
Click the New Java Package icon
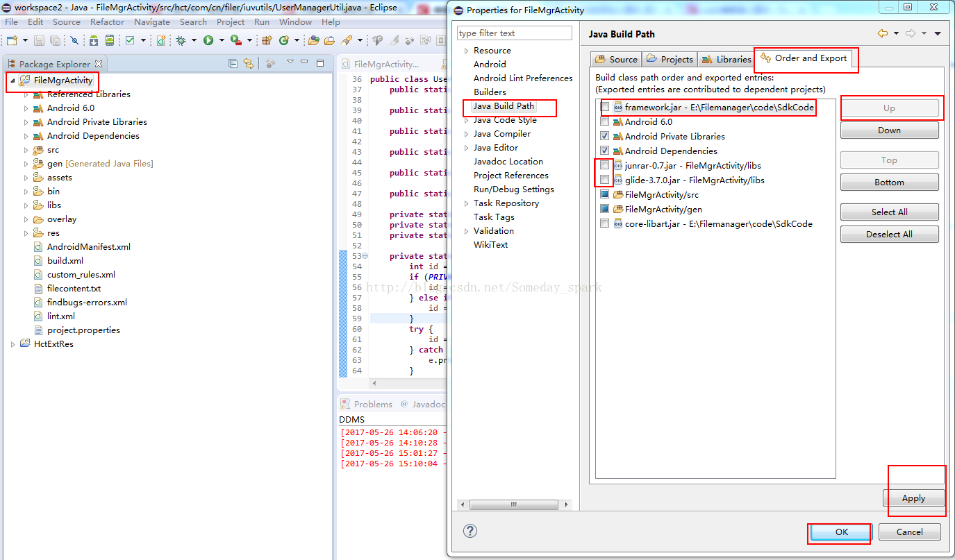click(x=266, y=41)
